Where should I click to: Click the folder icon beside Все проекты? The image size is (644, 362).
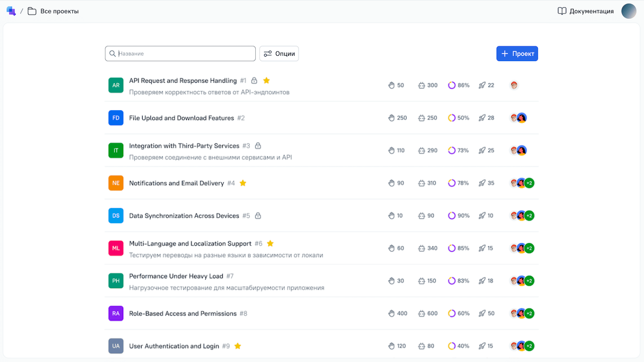(32, 11)
